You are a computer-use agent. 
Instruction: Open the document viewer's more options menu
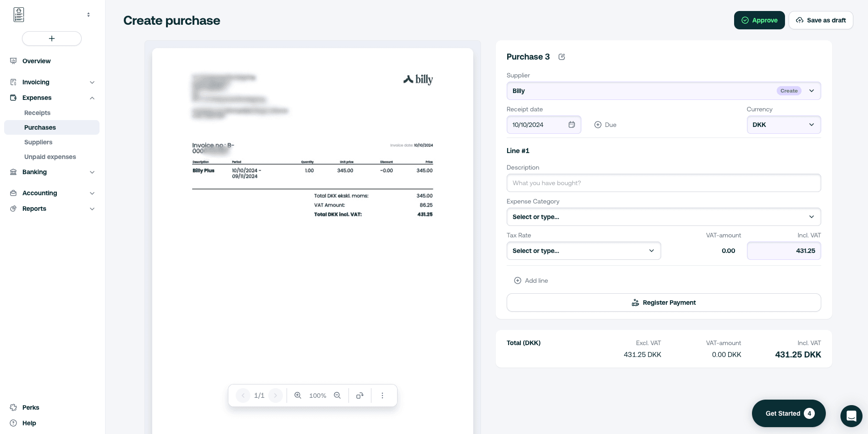click(x=382, y=395)
